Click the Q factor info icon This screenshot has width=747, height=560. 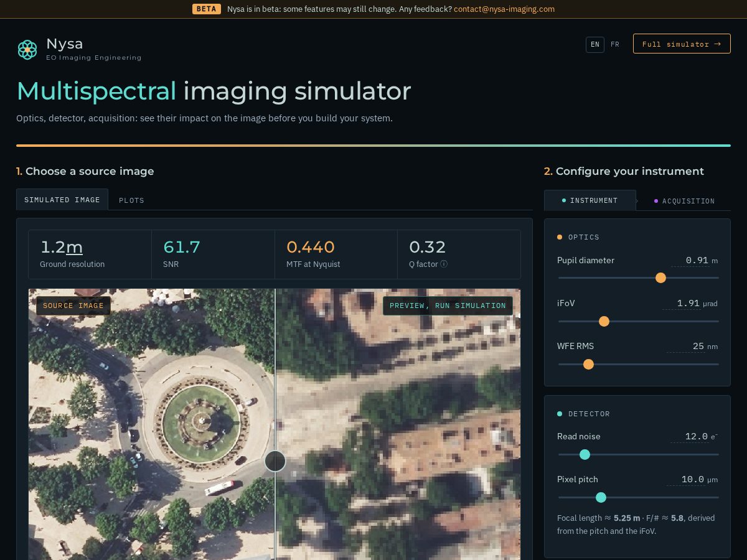(444, 264)
